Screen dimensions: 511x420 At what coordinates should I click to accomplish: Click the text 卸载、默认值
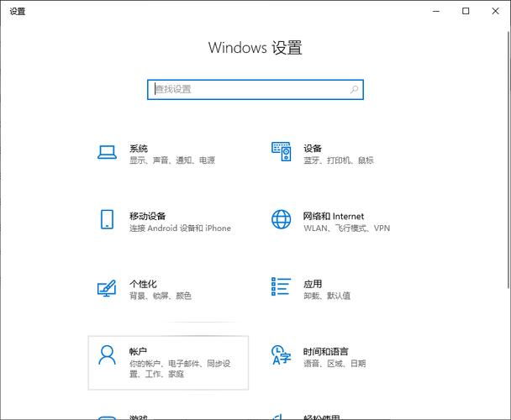pyautogui.click(x=327, y=296)
